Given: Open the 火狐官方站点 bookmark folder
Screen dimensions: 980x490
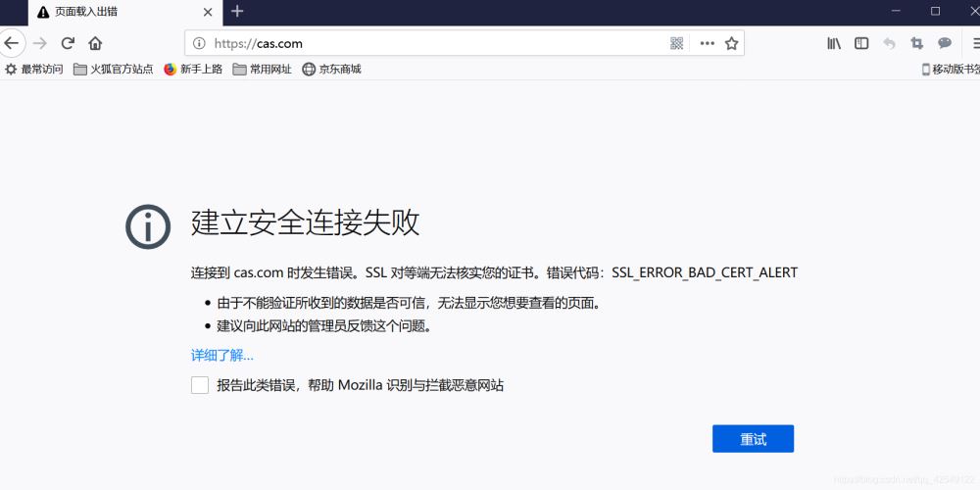Looking at the screenshot, I should [x=113, y=69].
